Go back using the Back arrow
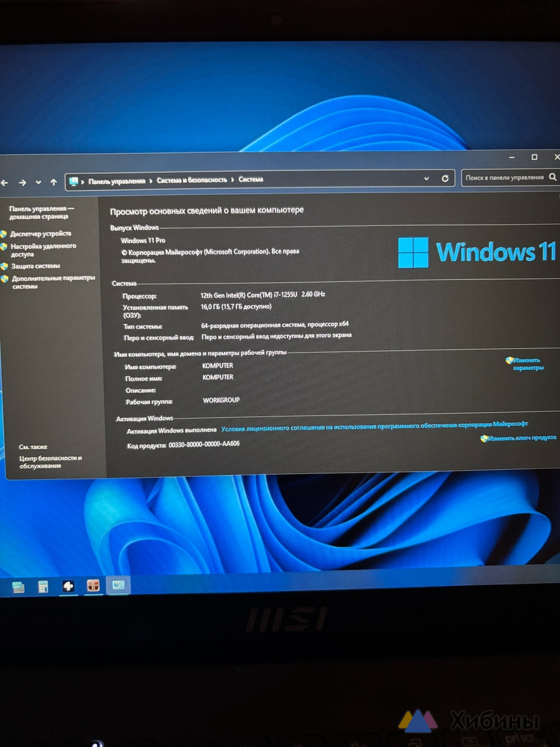Viewport: 560px width, 747px height. click(4, 183)
